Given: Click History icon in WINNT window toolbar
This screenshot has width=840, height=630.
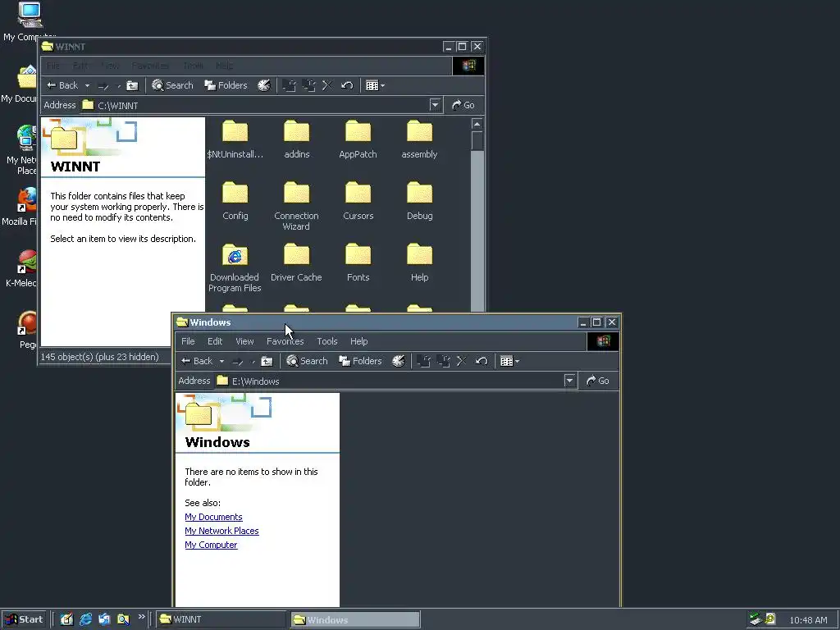Looking at the screenshot, I should point(263,85).
